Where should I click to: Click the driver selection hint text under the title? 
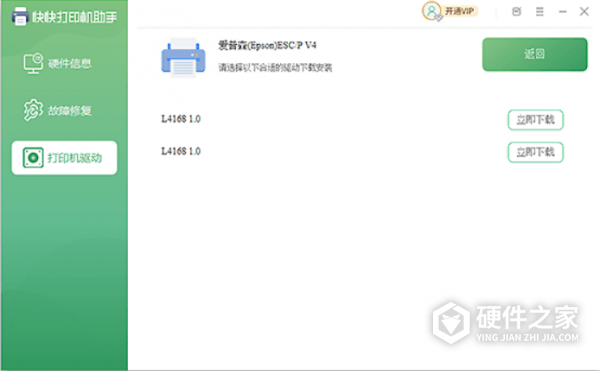[x=275, y=68]
